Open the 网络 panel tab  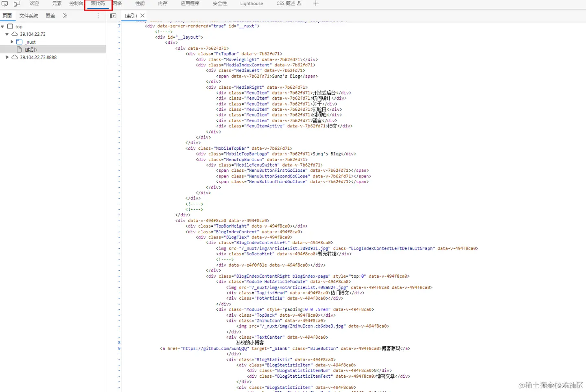click(x=118, y=4)
